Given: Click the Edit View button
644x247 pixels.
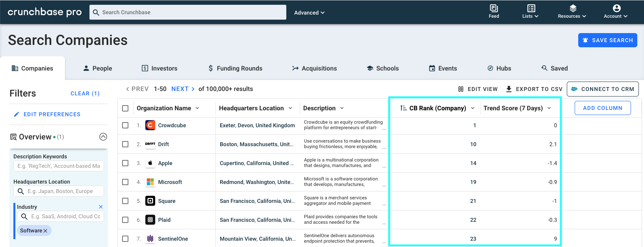Looking at the screenshot, I should tap(478, 89).
